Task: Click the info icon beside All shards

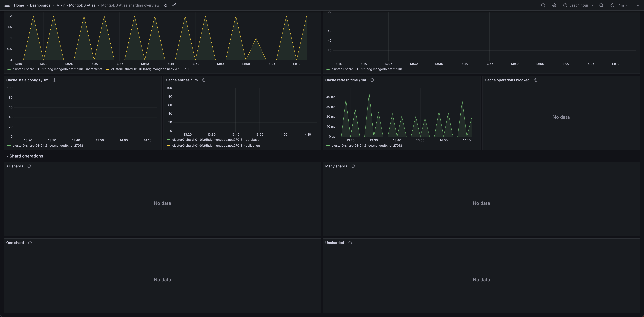Action: [x=29, y=166]
